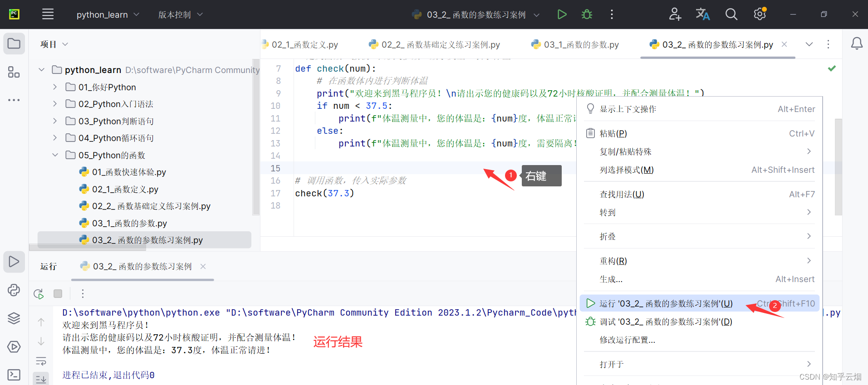Open IDE settings gear
This screenshot has width=868, height=385.
pyautogui.click(x=760, y=15)
